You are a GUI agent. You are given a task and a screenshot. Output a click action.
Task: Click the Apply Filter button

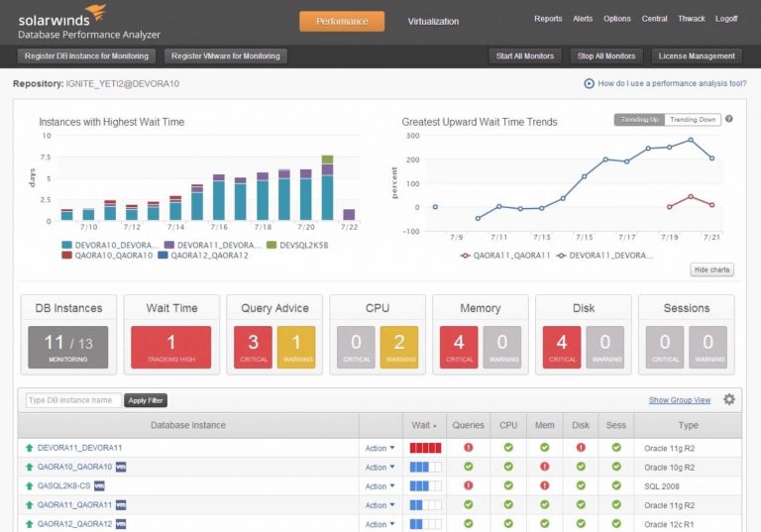pos(146,400)
